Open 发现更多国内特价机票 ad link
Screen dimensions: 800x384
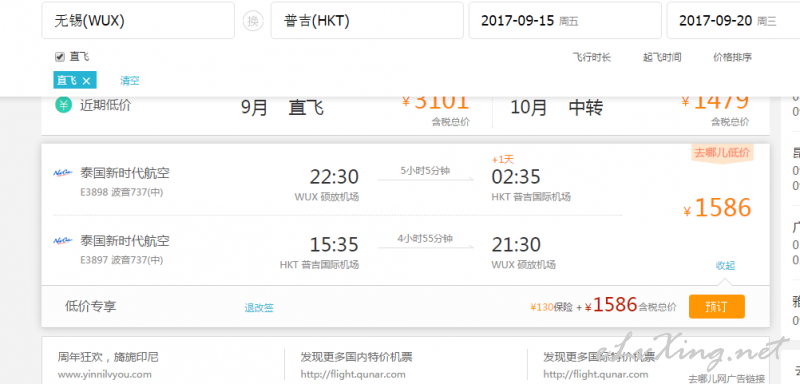[356, 357]
